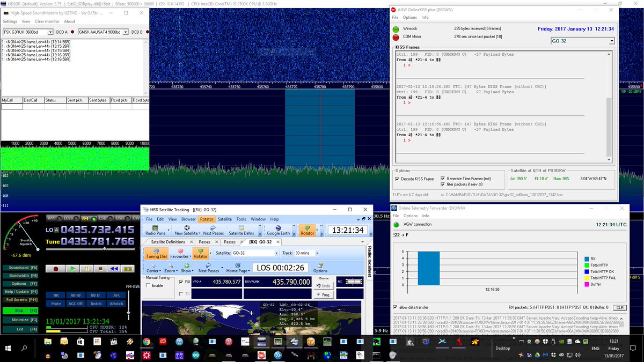The image size is (644, 362).
Task: Rewind HDSDR recording
Action: point(113,269)
